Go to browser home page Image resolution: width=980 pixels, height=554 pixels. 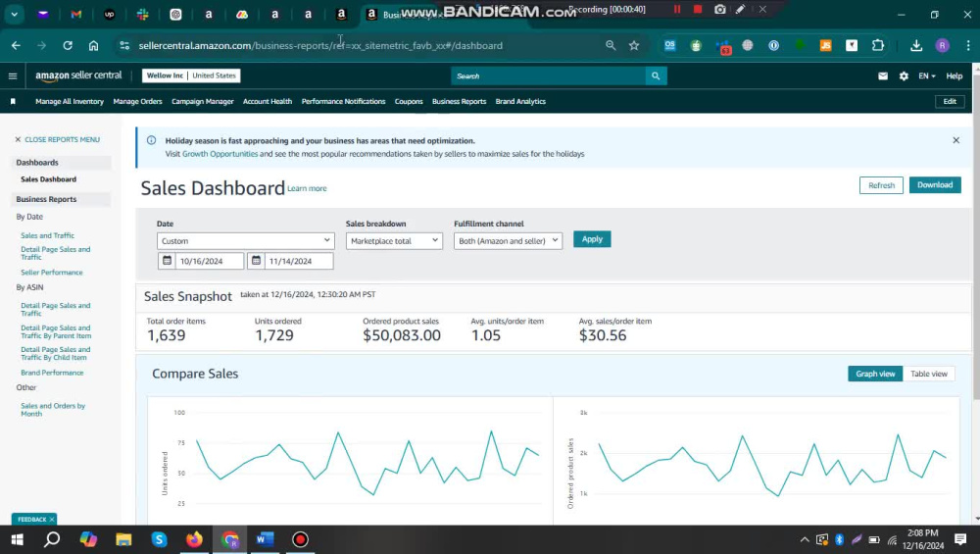tap(94, 46)
